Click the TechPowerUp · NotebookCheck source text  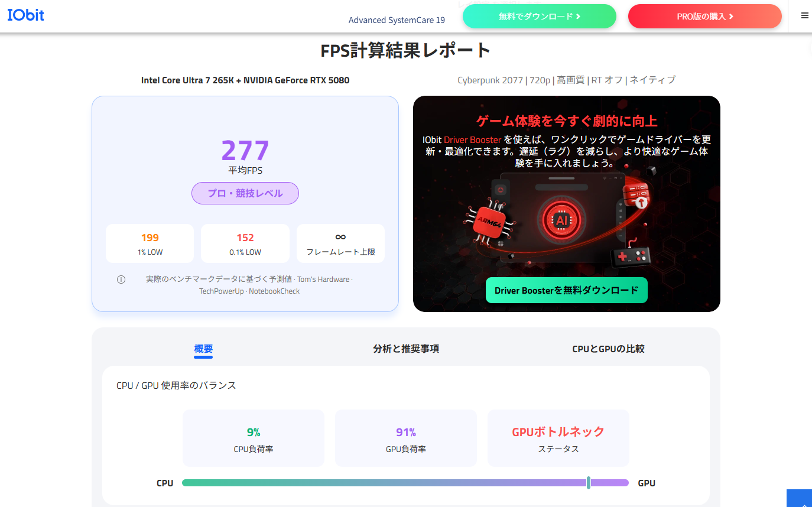pos(249,291)
